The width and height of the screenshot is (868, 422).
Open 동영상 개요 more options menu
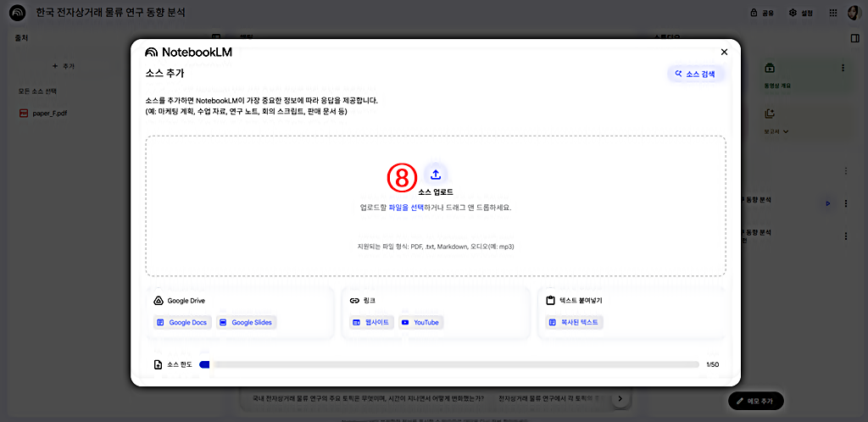[x=843, y=68]
